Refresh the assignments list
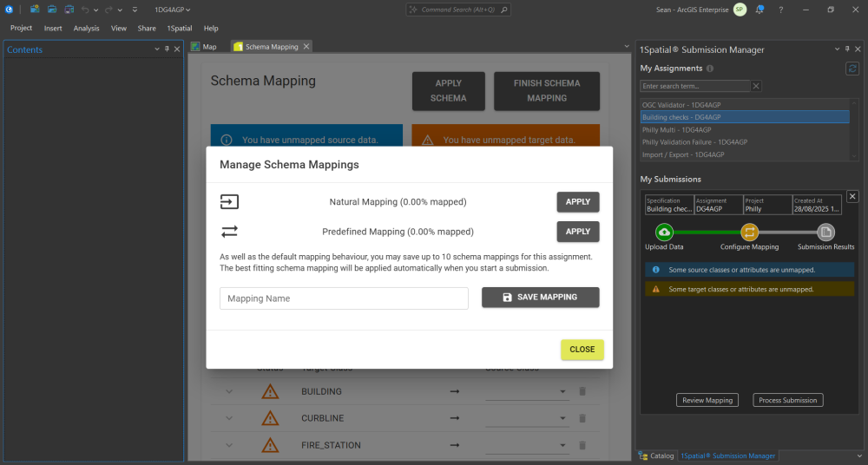The image size is (868, 465). coord(852,68)
